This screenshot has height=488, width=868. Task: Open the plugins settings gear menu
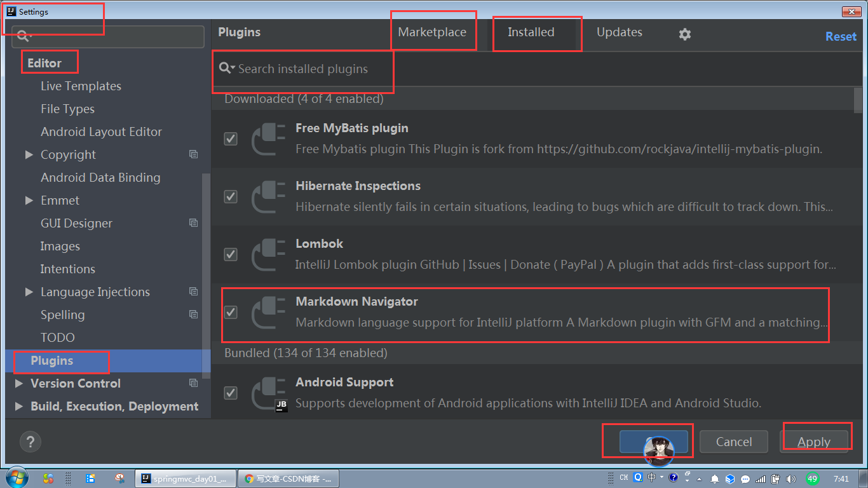pyautogui.click(x=684, y=34)
